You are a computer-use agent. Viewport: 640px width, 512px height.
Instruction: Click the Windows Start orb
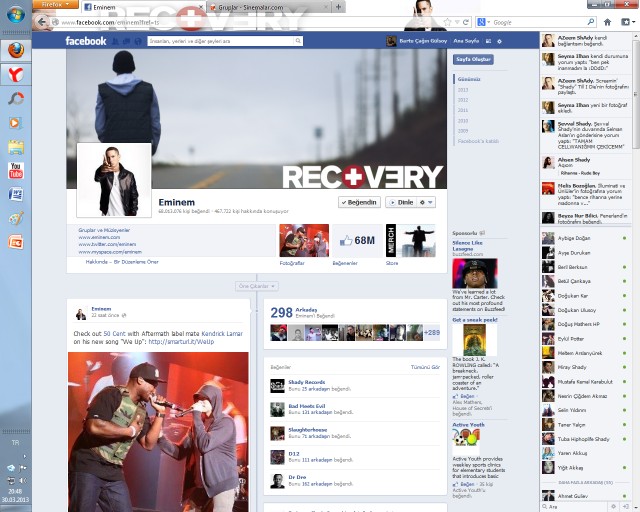15,15
